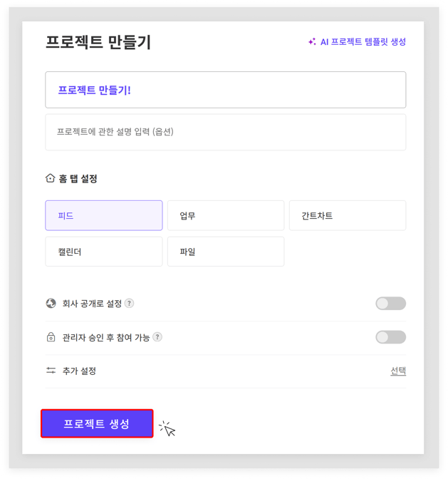448x479 pixels.
Task: Click the globe icon next to 회사 공개로 설정
Action: [x=51, y=304]
